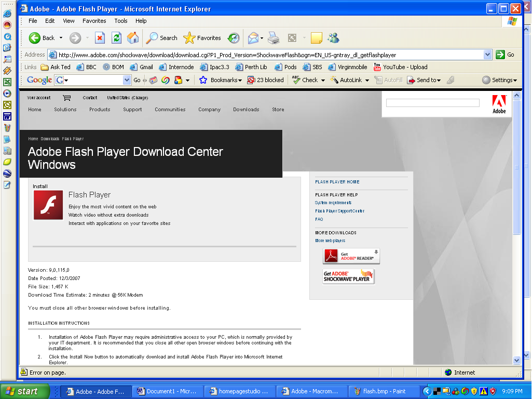
Task: Click the Adobe Downloads nav link
Action: tap(246, 109)
